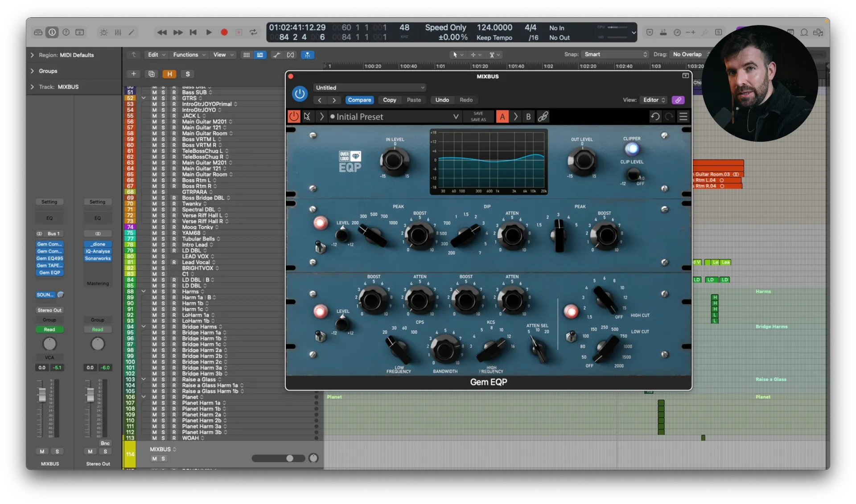Click the OUT LEVEL knob
This screenshot has width=856, height=504.
(x=582, y=161)
